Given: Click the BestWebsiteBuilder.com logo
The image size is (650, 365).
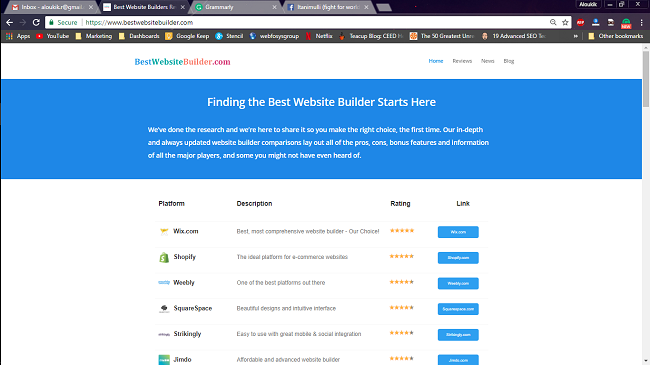Looking at the screenshot, I should coord(182,62).
